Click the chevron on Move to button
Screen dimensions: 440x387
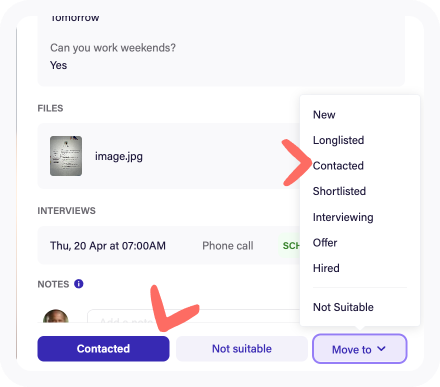[x=381, y=349]
